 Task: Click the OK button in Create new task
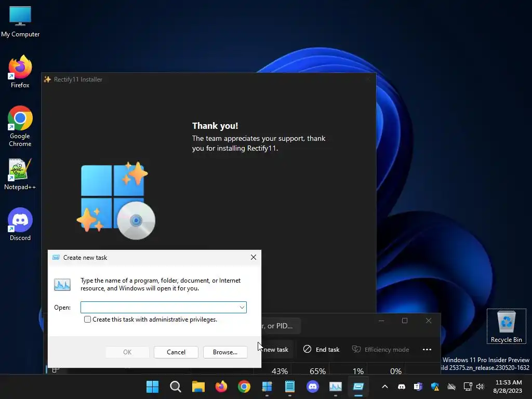(x=127, y=352)
